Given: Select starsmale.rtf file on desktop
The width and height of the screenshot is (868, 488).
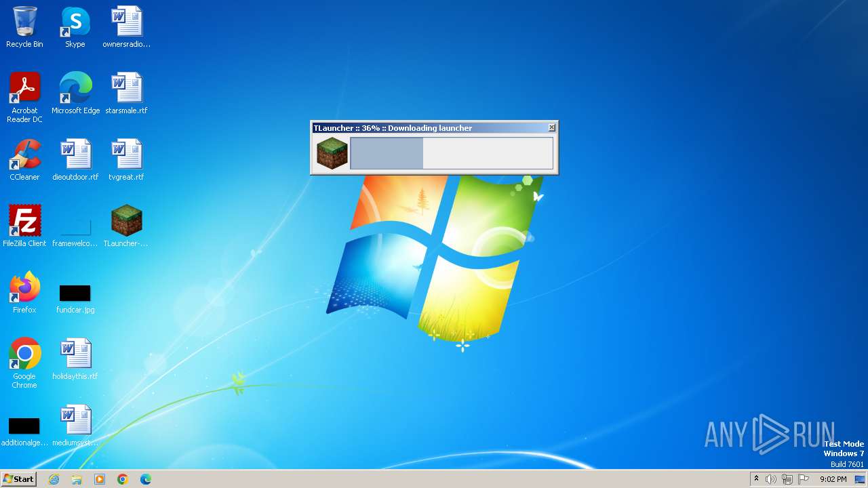Looking at the screenshot, I should pyautogui.click(x=126, y=94).
